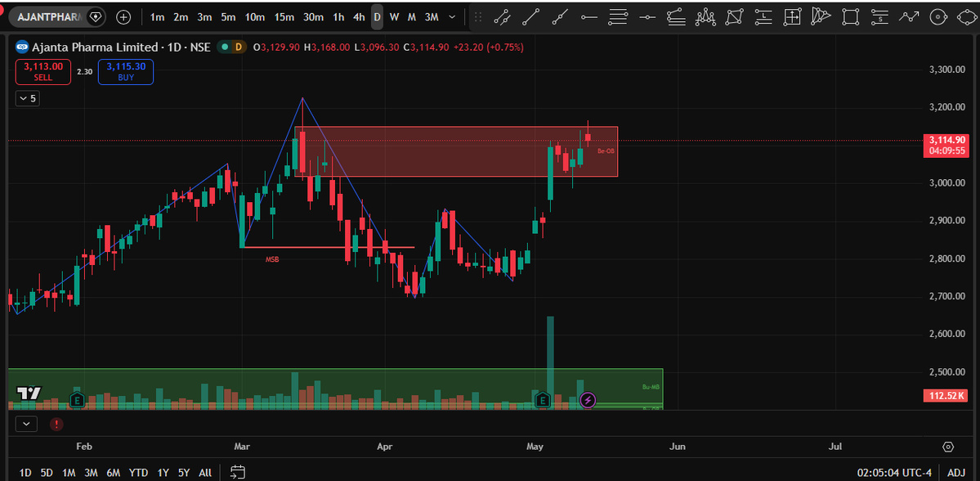Select the rectangle drawing tool
This screenshot has width=980, height=481.
(851, 17)
